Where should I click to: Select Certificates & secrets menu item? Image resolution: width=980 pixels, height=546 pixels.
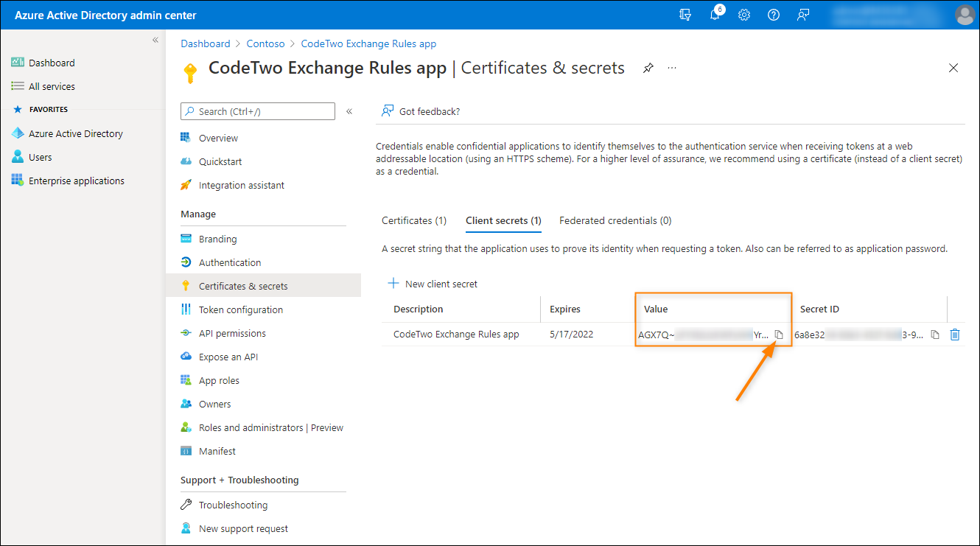point(263,286)
